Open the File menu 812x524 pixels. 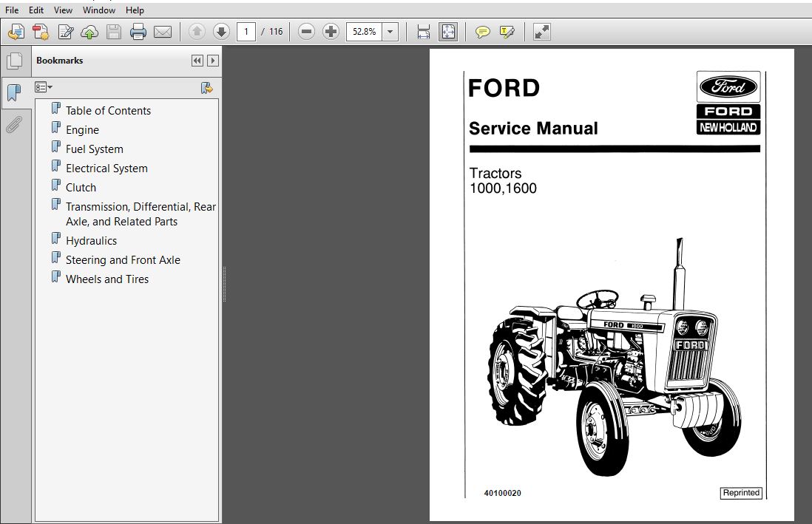point(11,10)
